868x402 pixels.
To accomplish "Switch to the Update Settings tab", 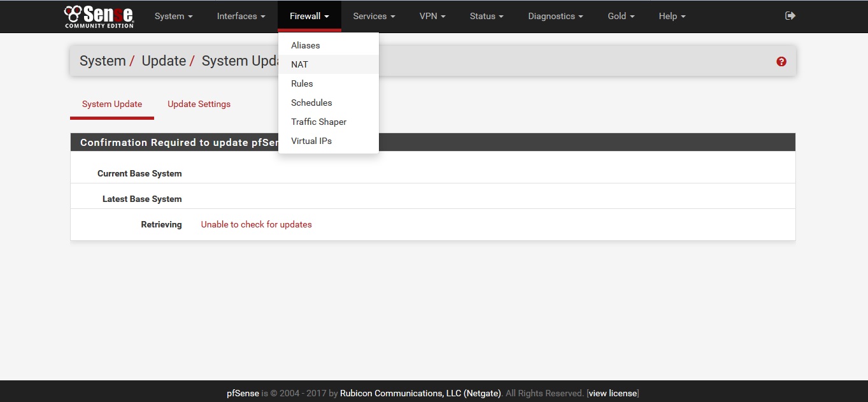I will [199, 104].
